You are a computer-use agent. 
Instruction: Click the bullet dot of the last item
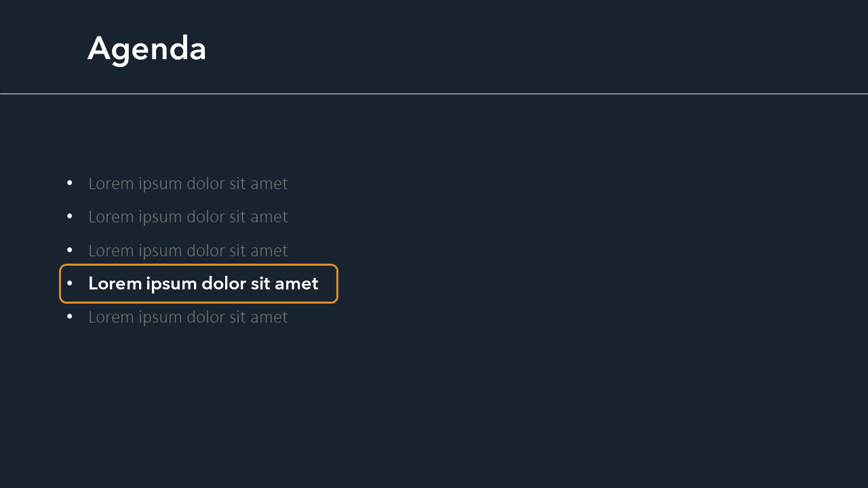click(70, 317)
